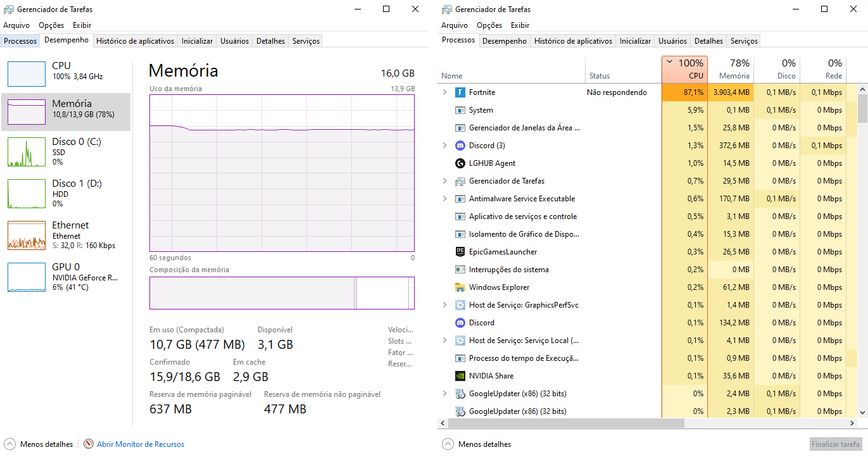Viewport: 868px width, 457px height.
Task: Click the Antimalware Service Executable icon
Action: [460, 199]
